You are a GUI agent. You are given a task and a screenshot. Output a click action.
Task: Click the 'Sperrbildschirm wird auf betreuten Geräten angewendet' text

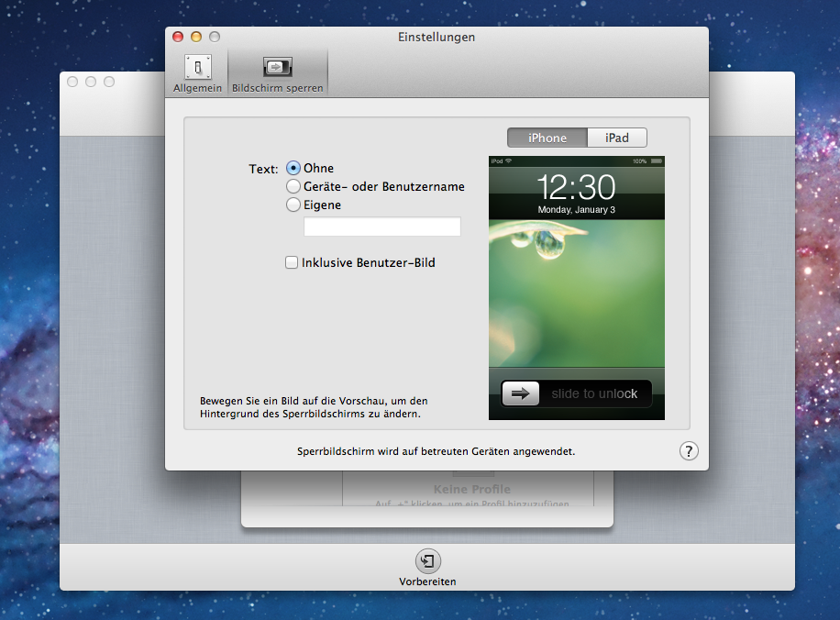(x=437, y=451)
